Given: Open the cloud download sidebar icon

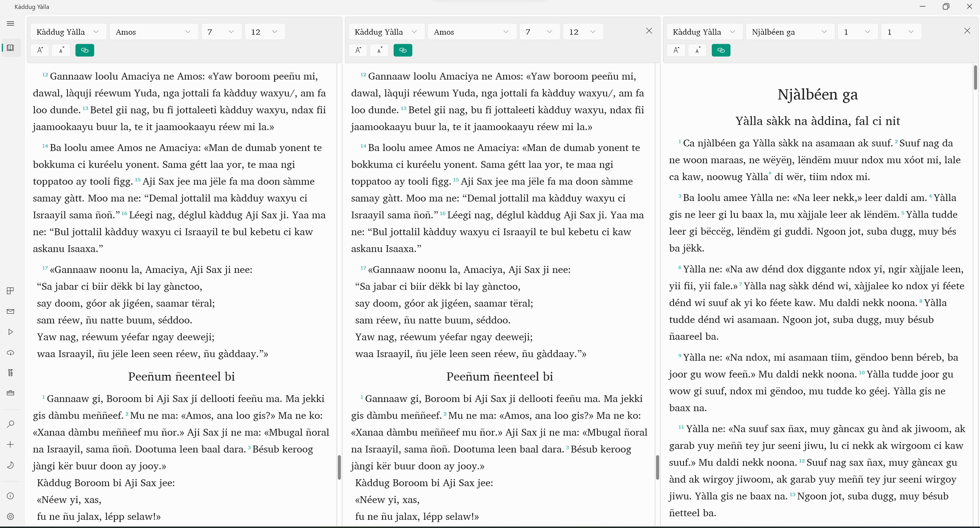Looking at the screenshot, I should coord(11,352).
